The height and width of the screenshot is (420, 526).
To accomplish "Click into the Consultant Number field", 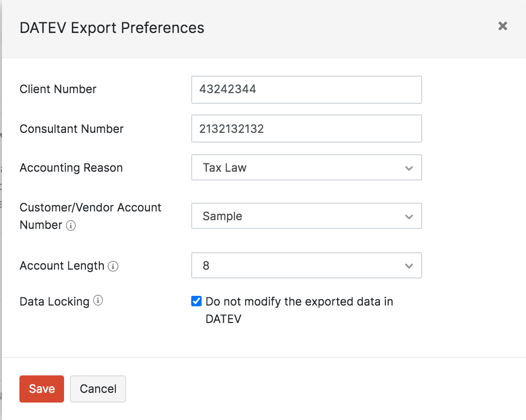I will click(306, 129).
